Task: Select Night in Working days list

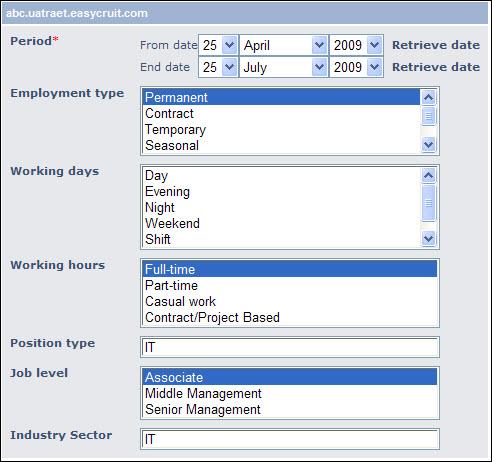Action: pyautogui.click(x=281, y=207)
